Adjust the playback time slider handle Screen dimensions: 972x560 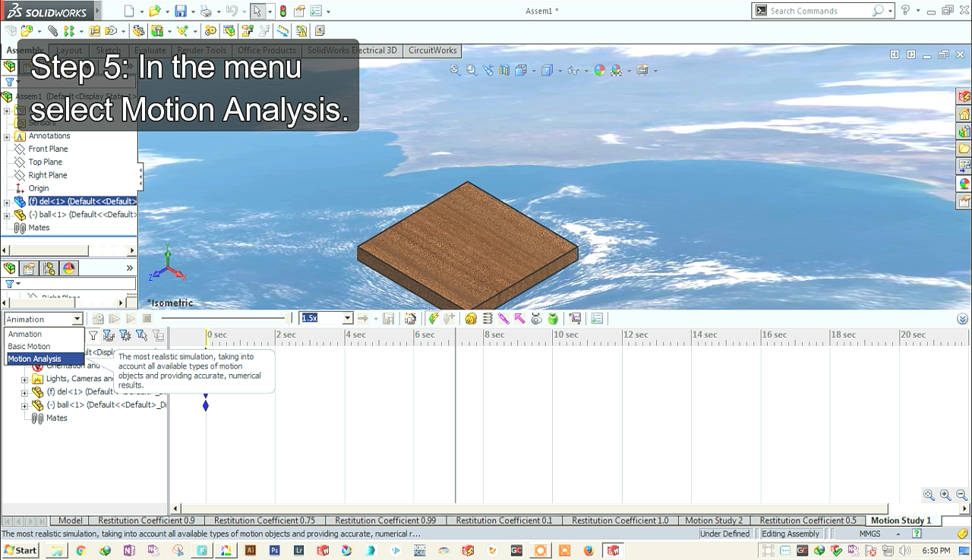pos(289,319)
